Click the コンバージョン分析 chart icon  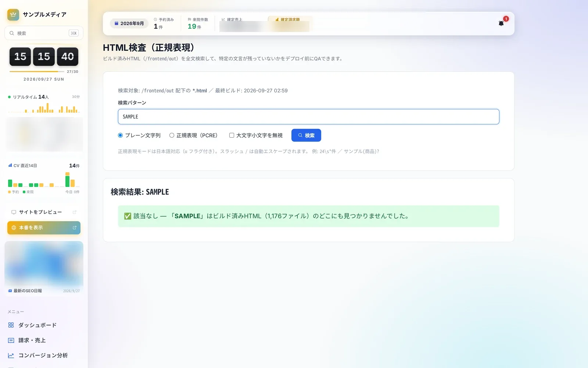(11, 355)
